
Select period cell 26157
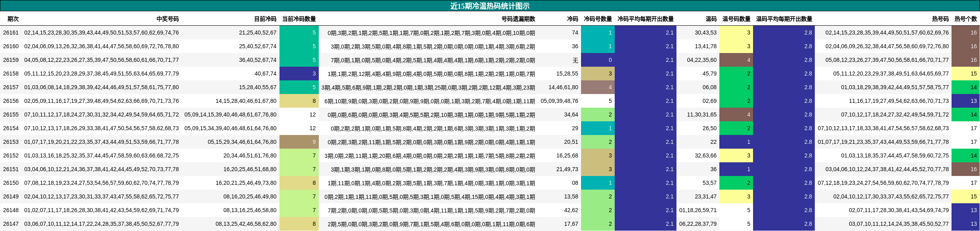tap(11, 87)
